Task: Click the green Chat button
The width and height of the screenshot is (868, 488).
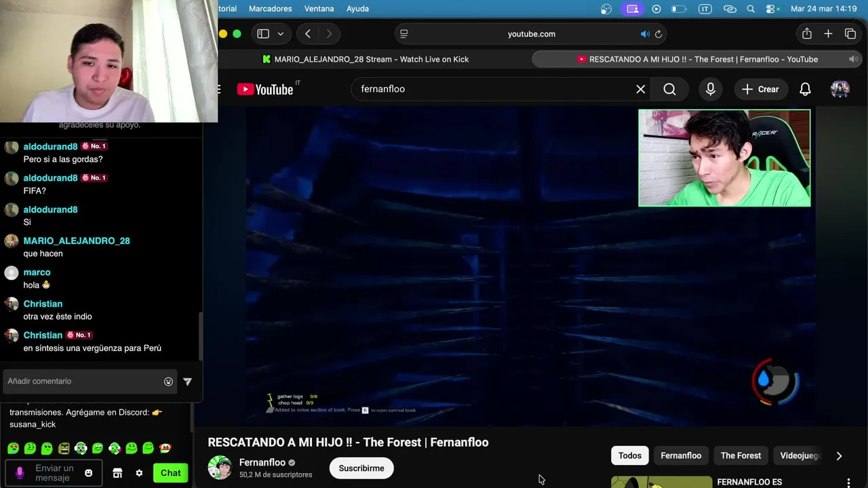Action: point(170,473)
